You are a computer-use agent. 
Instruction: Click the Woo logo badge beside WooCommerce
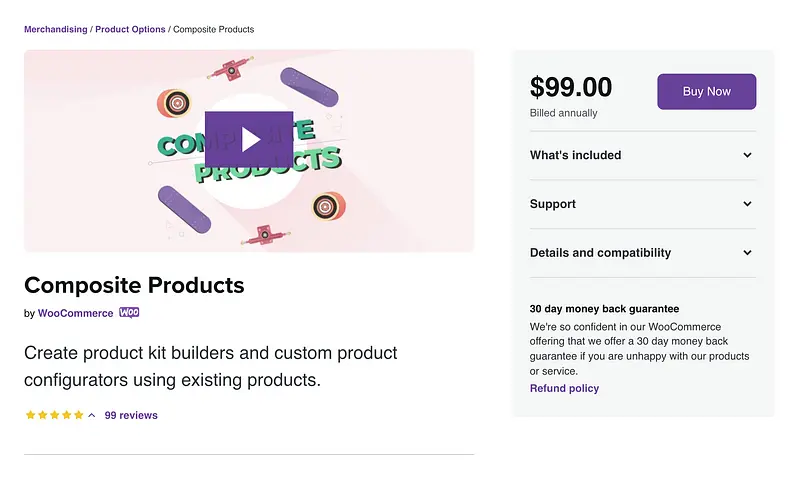click(129, 313)
